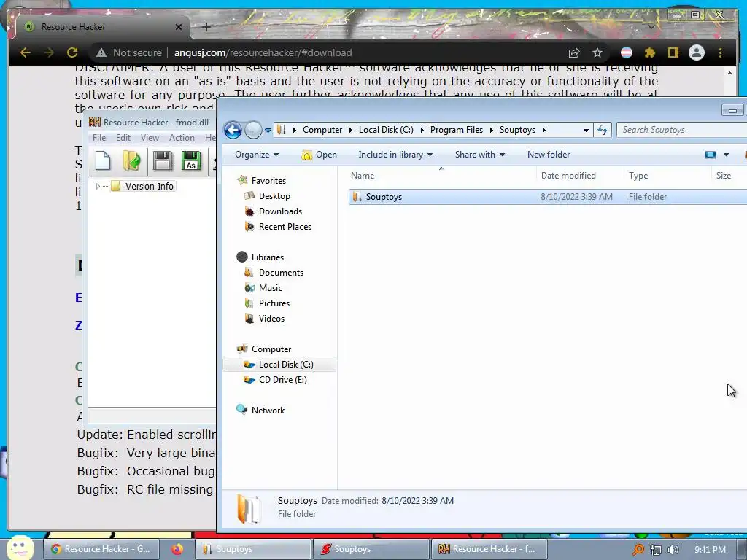The image size is (747, 560).
Task: Click Network in the navigation pane
Action: [268, 410]
